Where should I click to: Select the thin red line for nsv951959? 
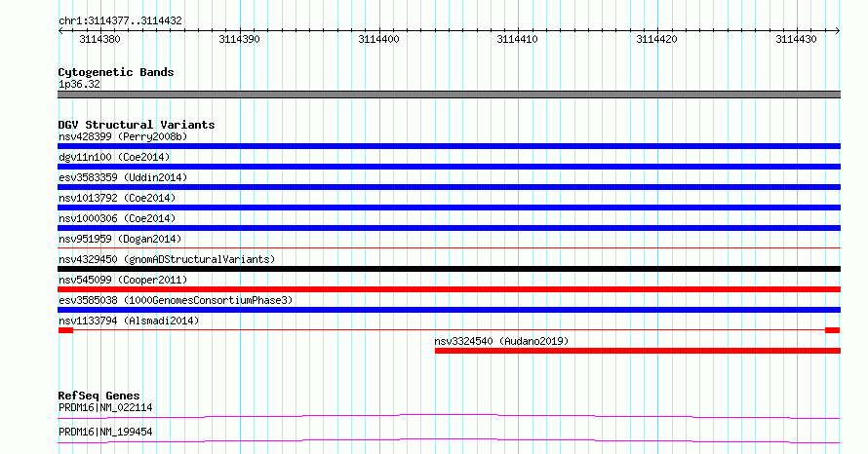(449, 247)
